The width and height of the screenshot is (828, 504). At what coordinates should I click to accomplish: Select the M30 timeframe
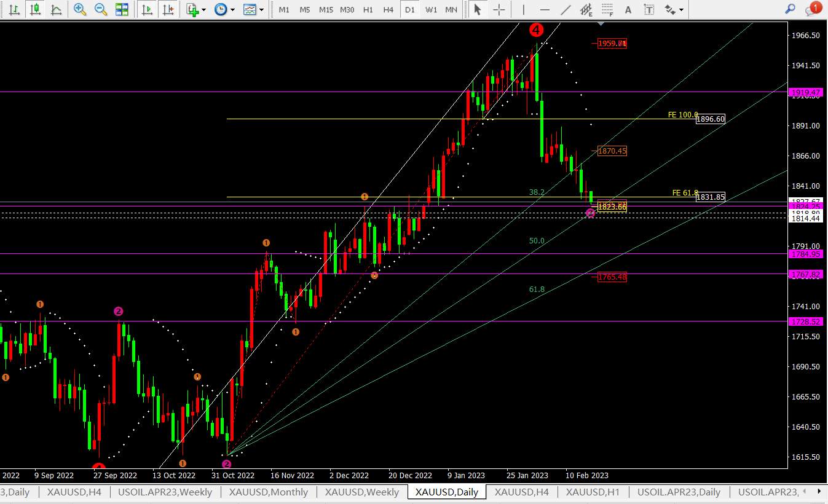click(x=347, y=10)
